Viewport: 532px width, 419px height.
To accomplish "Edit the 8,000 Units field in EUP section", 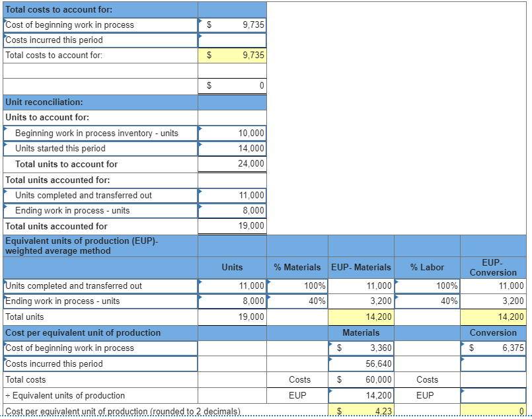I will point(232,301).
